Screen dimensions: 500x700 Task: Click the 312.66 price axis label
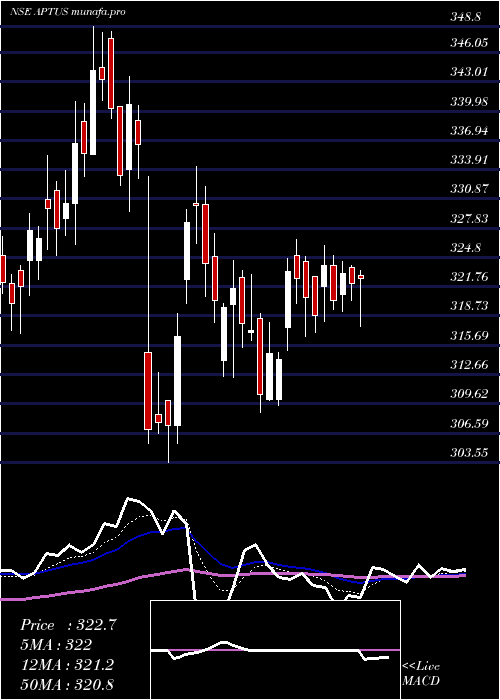(x=469, y=365)
